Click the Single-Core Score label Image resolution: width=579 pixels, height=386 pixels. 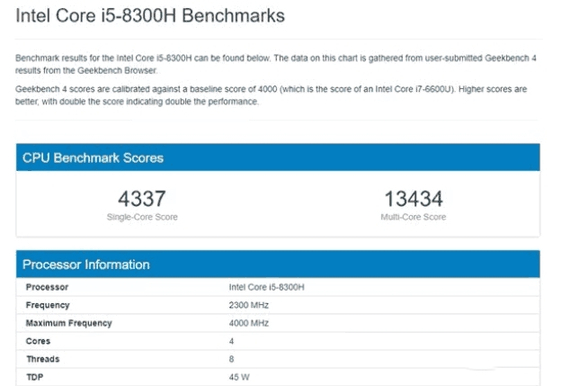tap(142, 217)
